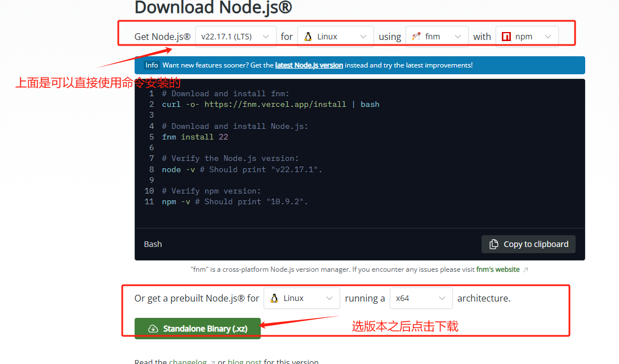Viewport: 619px width, 364px height.
Task: Click the line 'npm -v # Should print "10.9.2".'
Action: [235, 202]
